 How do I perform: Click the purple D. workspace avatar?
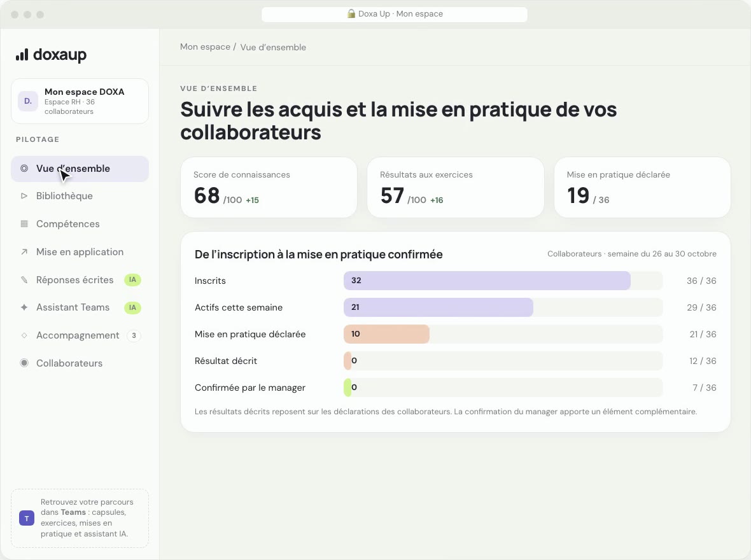tap(28, 101)
